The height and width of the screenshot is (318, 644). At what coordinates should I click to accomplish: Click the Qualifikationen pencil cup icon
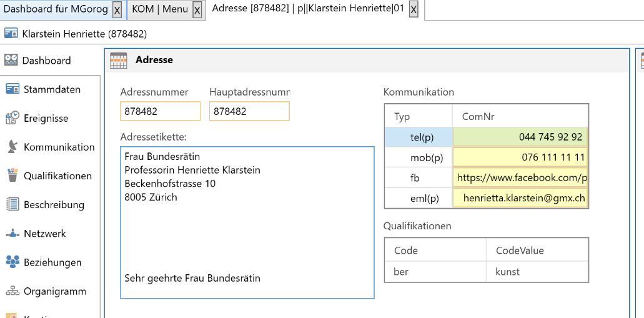(x=12, y=176)
